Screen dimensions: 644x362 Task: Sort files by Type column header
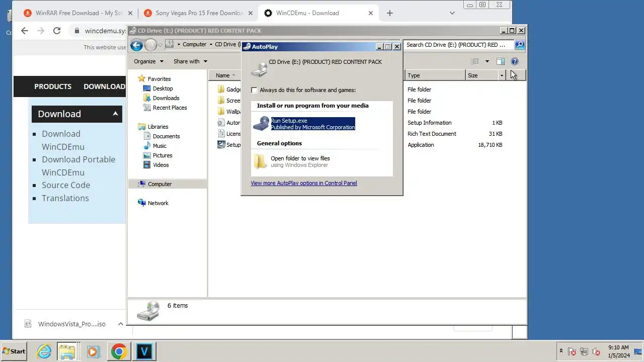click(435, 75)
